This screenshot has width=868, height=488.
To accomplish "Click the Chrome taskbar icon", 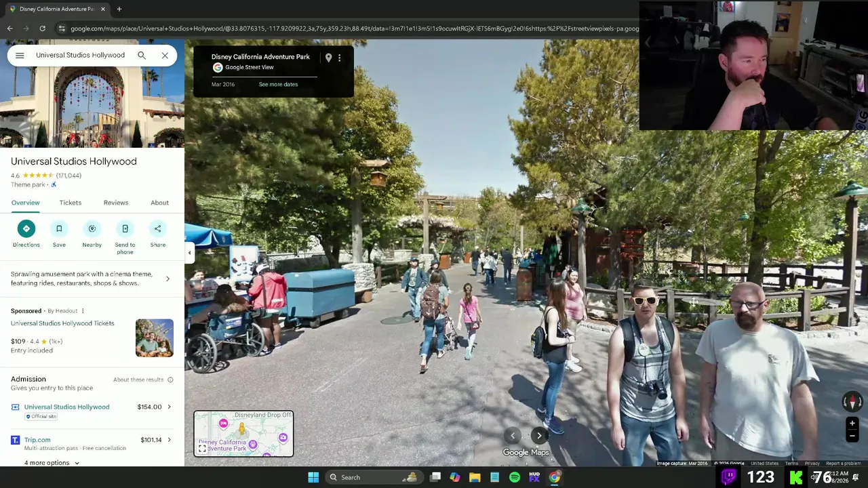I will point(555,477).
